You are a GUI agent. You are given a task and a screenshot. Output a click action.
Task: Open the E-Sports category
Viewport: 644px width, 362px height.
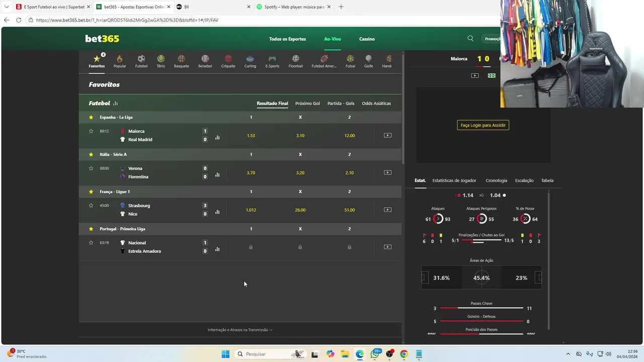point(272,61)
